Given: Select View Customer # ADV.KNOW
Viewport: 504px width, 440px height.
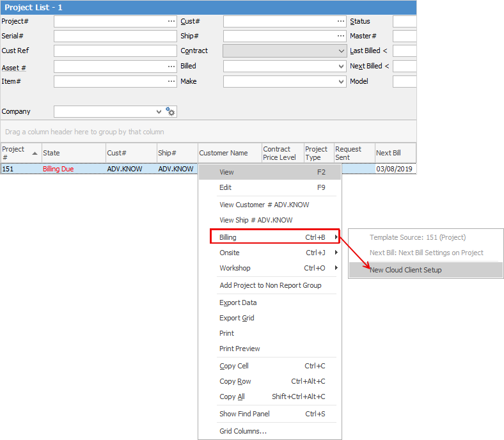Looking at the screenshot, I should (x=270, y=205).
